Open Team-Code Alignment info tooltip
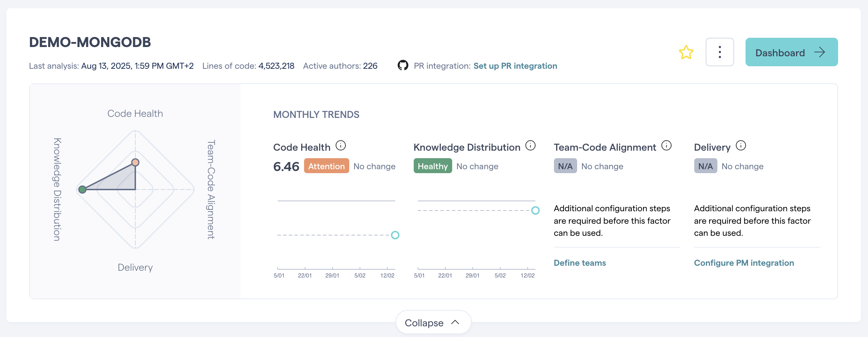Image resolution: width=868 pixels, height=337 pixels. pyautogui.click(x=667, y=145)
